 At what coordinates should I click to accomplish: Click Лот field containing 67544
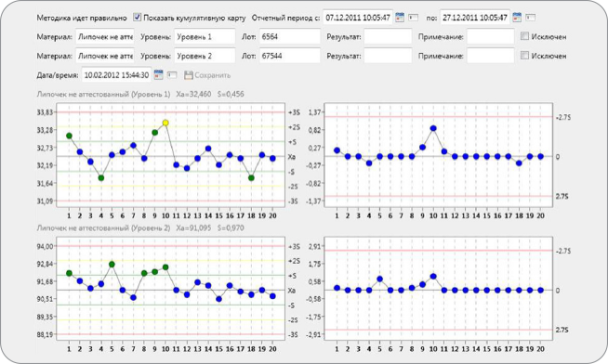tap(290, 56)
